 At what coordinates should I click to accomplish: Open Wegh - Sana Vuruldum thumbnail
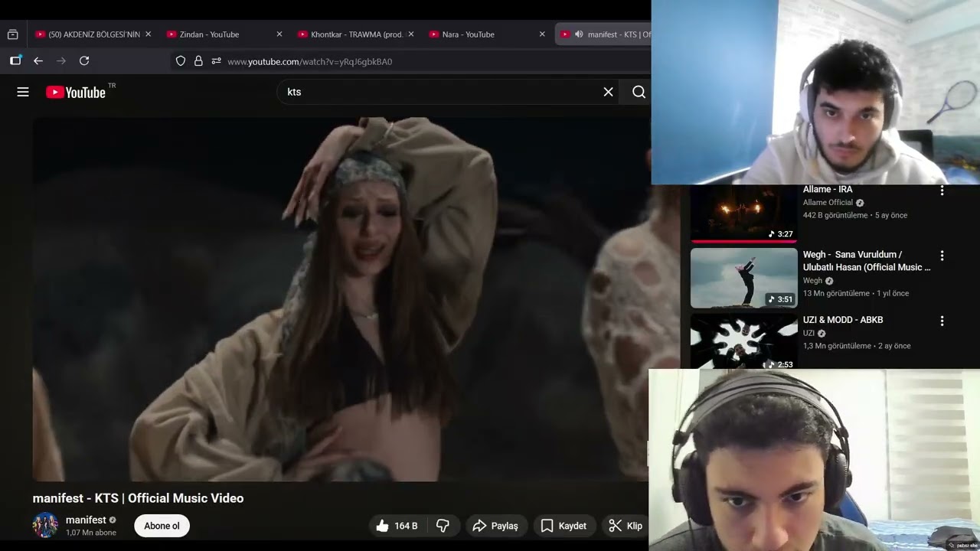743,278
